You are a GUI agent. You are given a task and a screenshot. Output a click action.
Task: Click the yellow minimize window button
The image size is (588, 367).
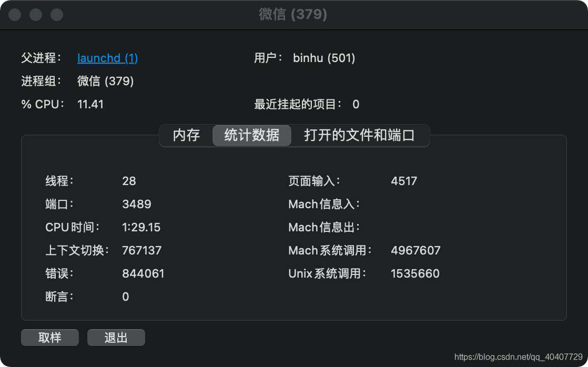(x=35, y=15)
